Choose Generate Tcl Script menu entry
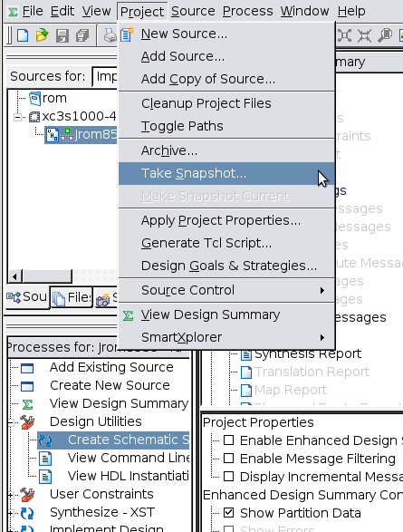Image resolution: width=403 pixels, height=532 pixels. [x=226, y=244]
